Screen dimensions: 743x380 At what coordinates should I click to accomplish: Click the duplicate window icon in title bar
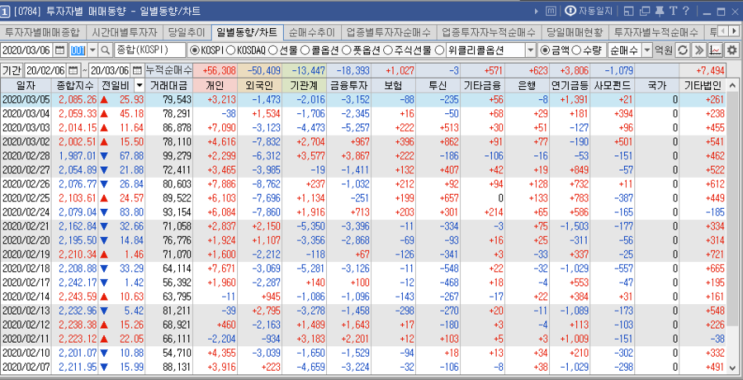pos(644,11)
